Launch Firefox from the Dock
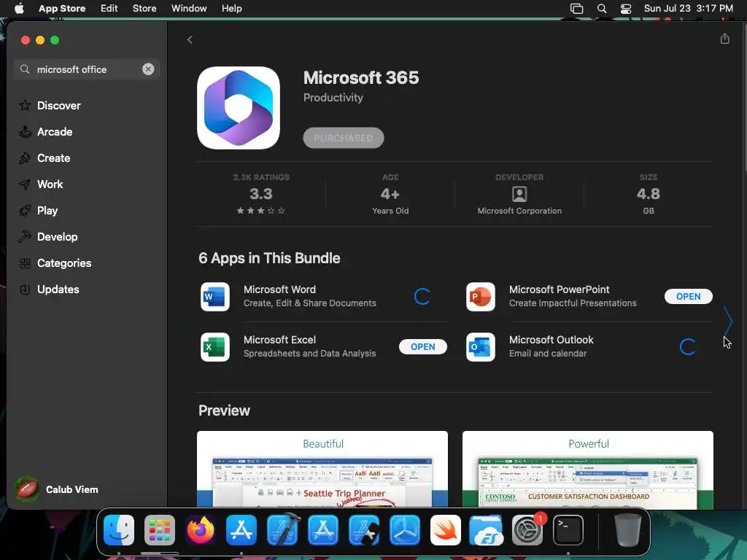 click(x=201, y=530)
